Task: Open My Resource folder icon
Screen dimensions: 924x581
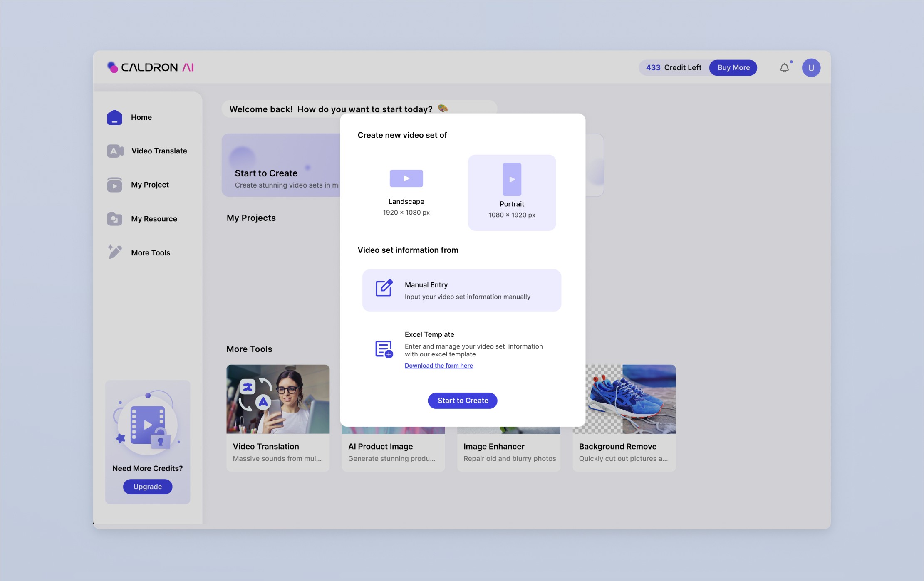Action: tap(114, 219)
